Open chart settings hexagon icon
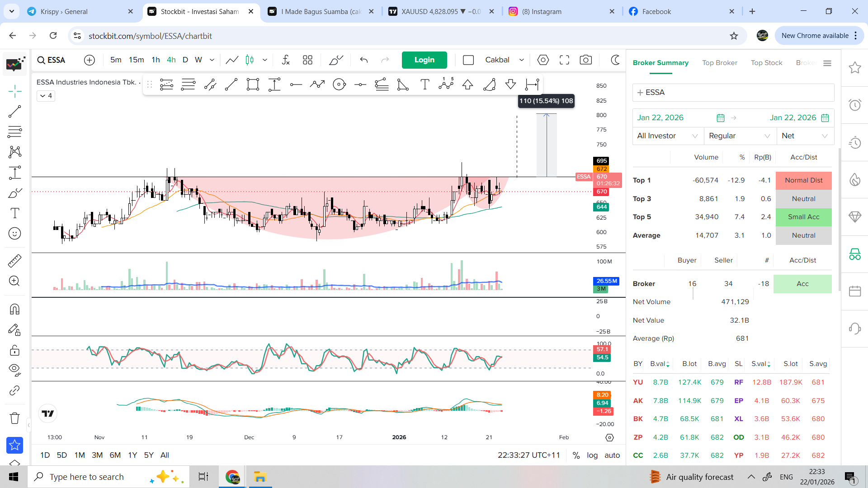This screenshot has height=488, width=868. pos(543,60)
